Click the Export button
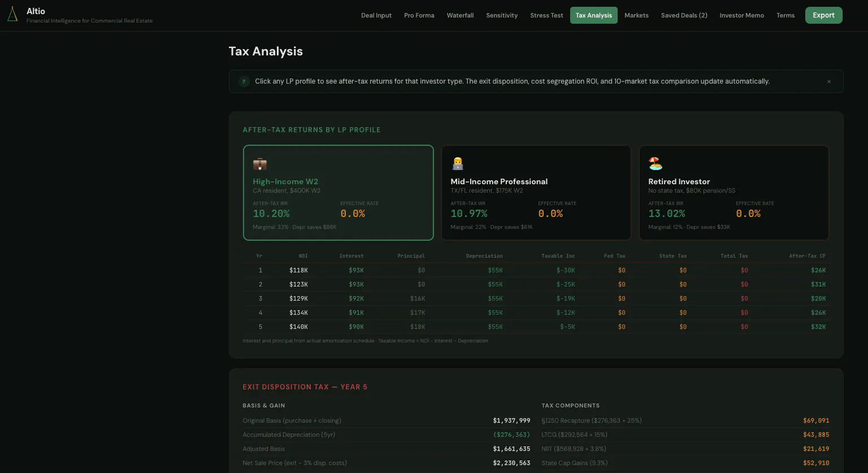Screen dimensions: 868x473 coord(823,15)
